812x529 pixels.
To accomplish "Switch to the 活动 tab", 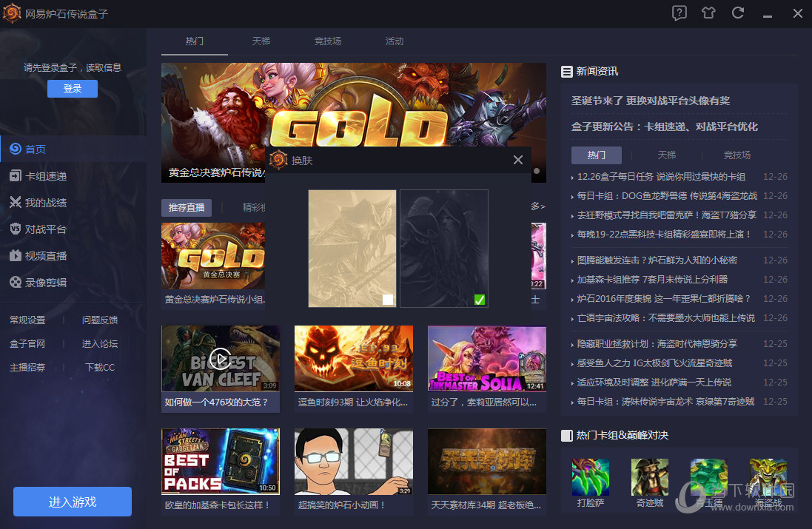I will pos(394,41).
